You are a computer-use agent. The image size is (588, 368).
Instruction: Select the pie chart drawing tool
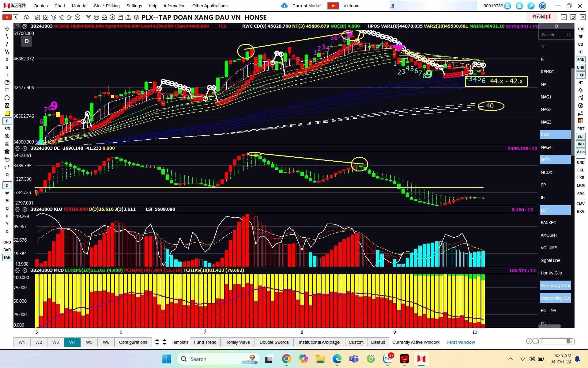point(7,82)
